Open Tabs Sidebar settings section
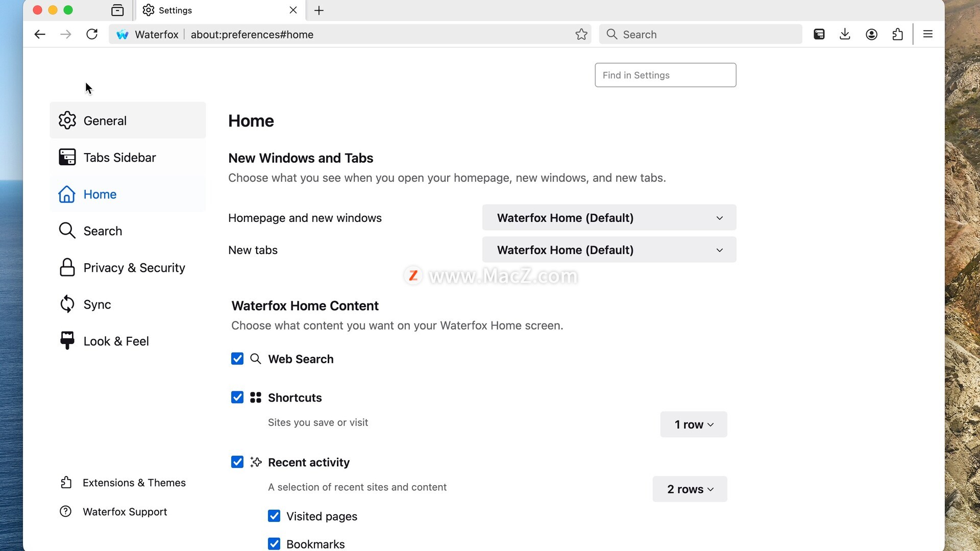Image resolution: width=980 pixels, height=551 pixels. click(x=128, y=157)
